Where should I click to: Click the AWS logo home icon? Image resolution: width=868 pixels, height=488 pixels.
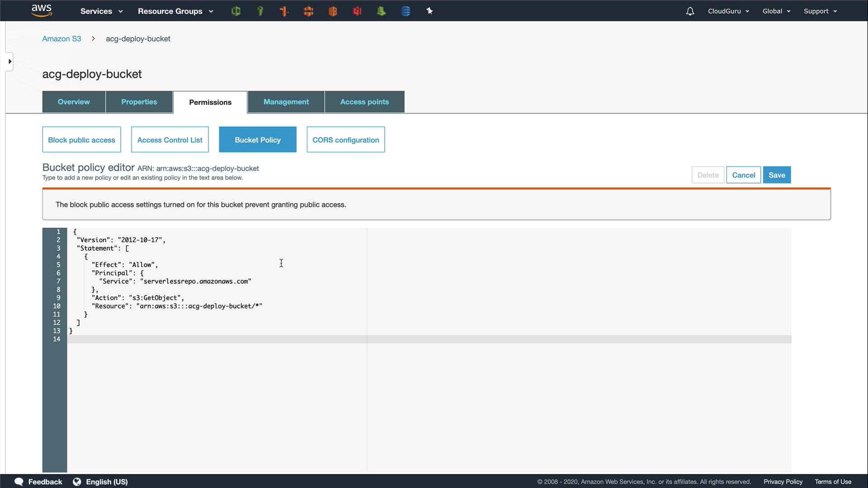[42, 10]
